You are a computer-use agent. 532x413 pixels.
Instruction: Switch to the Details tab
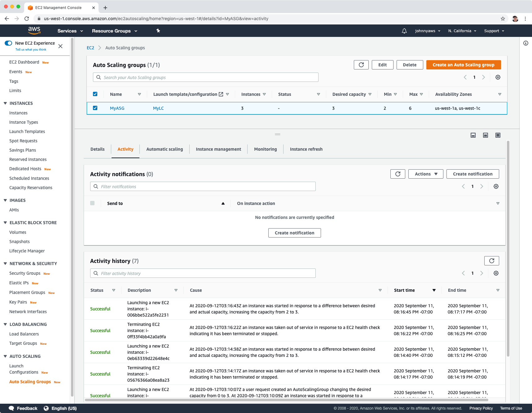click(x=98, y=149)
